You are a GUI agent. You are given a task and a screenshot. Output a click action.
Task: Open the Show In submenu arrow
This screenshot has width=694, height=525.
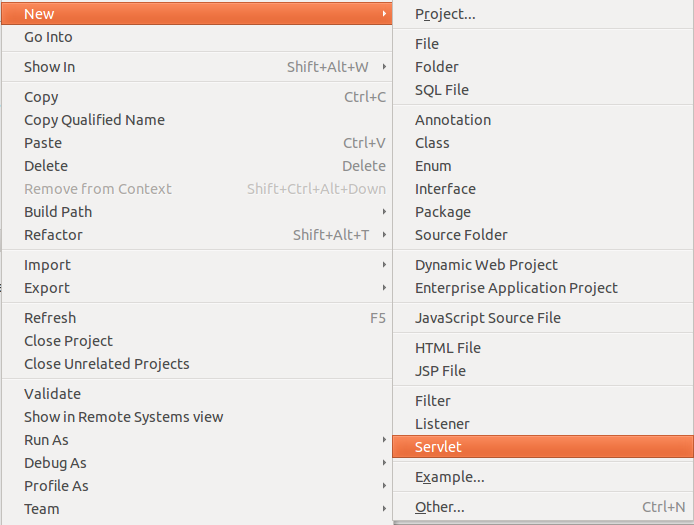(384, 67)
